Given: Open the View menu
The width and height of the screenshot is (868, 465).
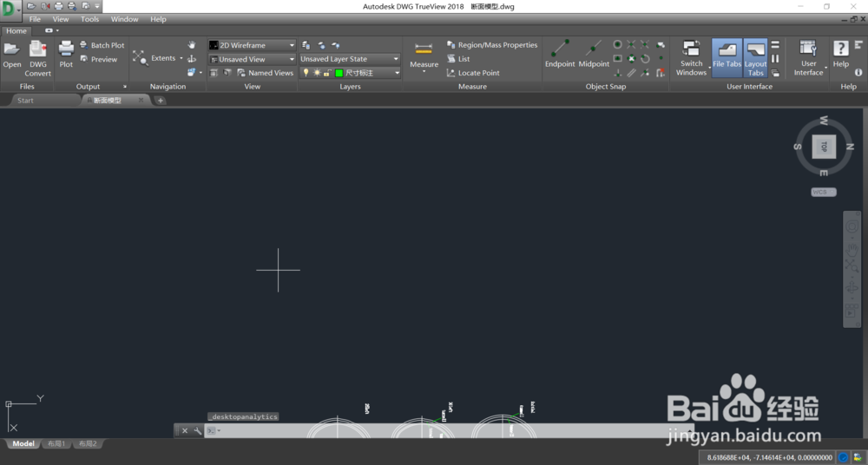Looking at the screenshot, I should click(61, 19).
